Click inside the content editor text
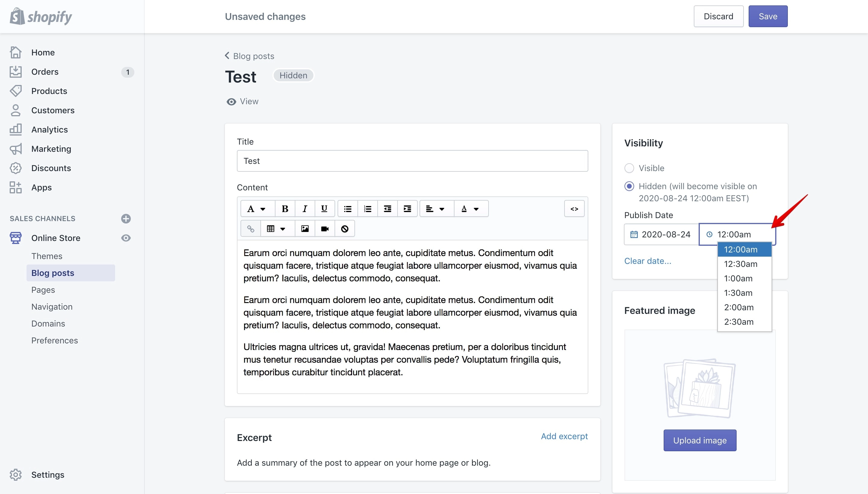868x494 pixels. pos(412,317)
